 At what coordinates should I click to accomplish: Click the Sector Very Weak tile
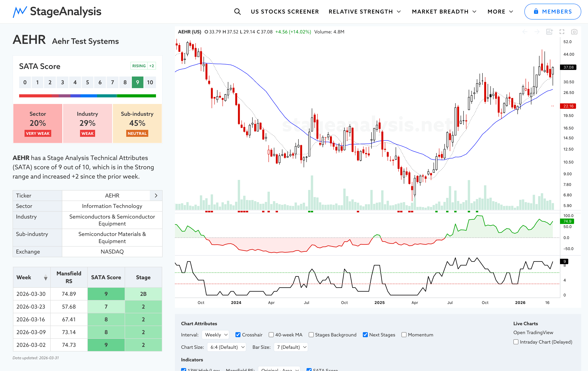coord(38,123)
